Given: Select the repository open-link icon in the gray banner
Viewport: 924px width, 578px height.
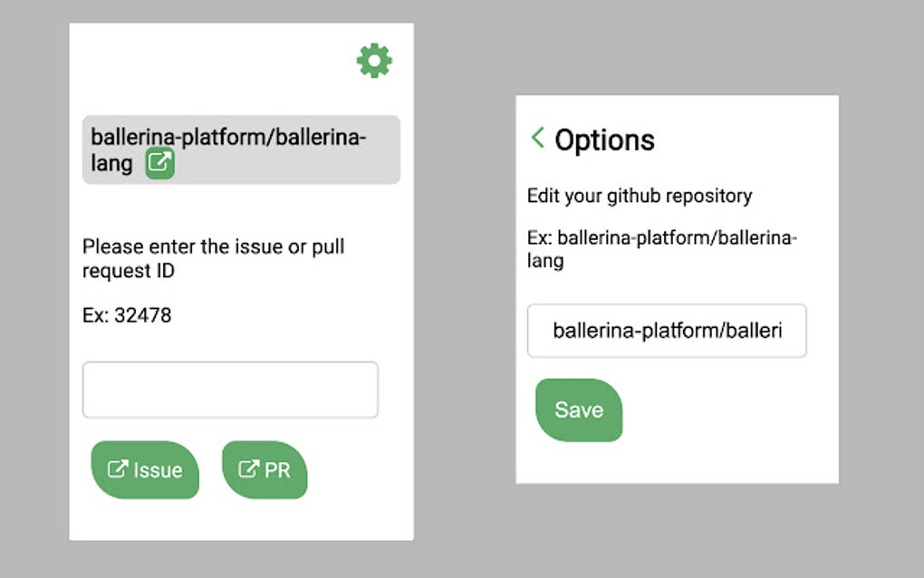Looking at the screenshot, I should pyautogui.click(x=159, y=165).
